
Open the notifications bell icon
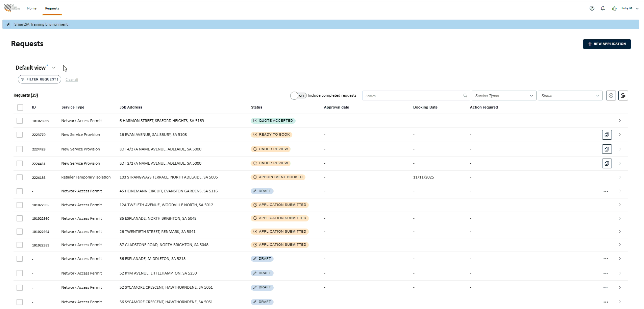603,8
